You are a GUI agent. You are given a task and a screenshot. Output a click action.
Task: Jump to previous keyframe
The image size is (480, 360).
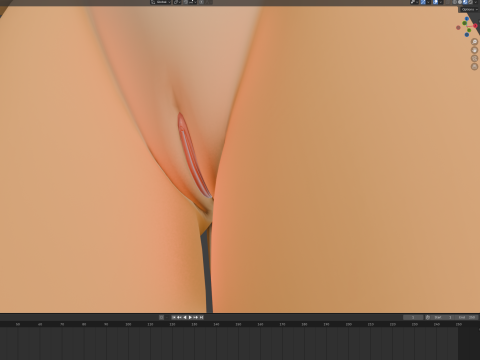[x=179, y=317]
